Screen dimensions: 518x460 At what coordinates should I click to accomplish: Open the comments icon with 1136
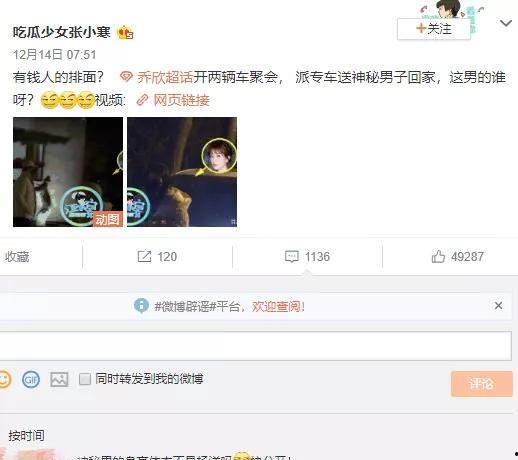[x=292, y=257]
